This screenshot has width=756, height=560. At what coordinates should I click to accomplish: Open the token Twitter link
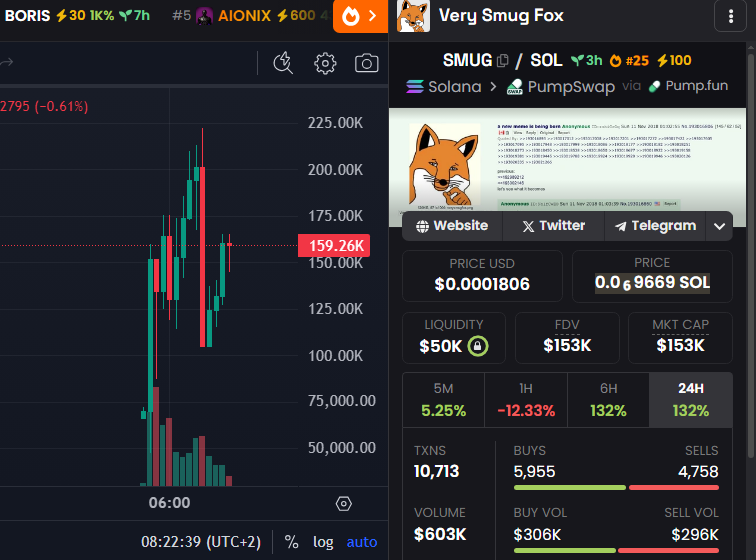point(554,226)
